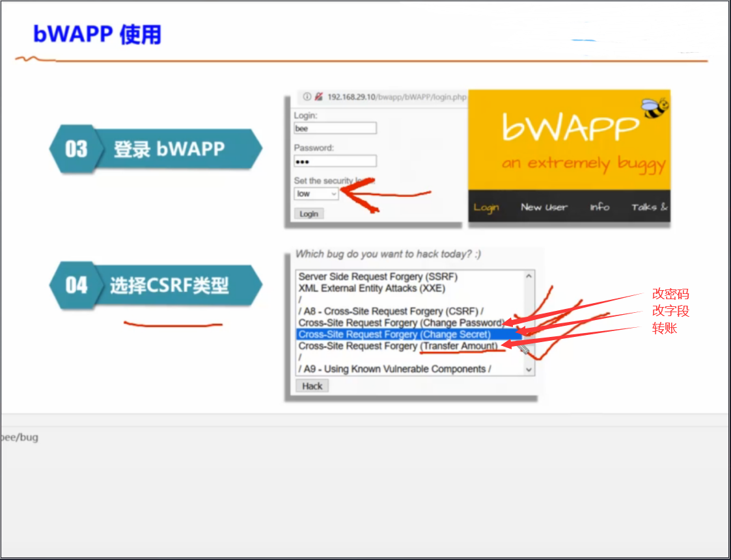Click the Login field containing 'bee'
The width and height of the screenshot is (731, 560).
tap(335, 128)
